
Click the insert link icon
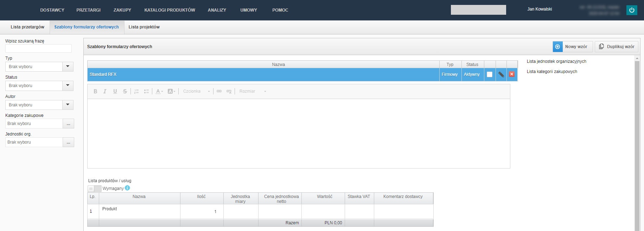pos(219,91)
